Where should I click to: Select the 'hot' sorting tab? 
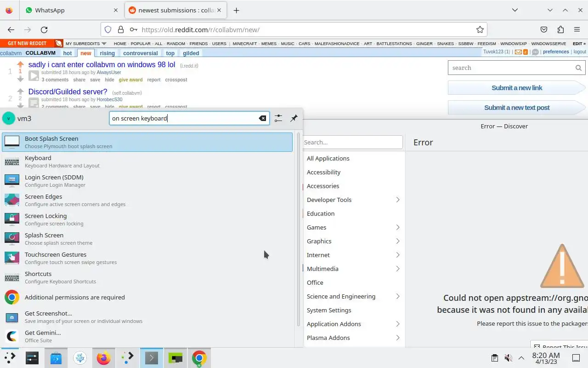[68, 53]
